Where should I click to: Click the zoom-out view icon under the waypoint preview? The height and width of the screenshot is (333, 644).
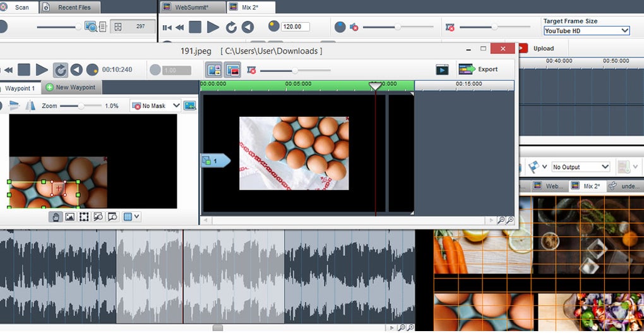pos(98,217)
